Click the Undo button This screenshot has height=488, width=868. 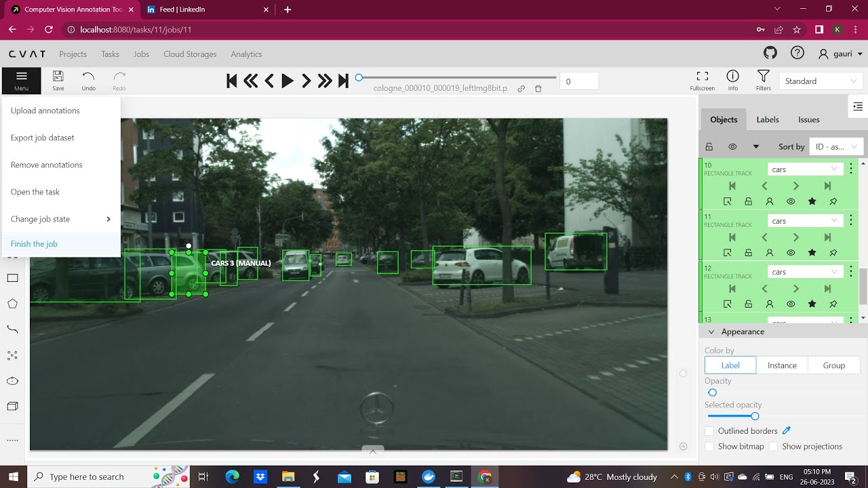pos(88,81)
